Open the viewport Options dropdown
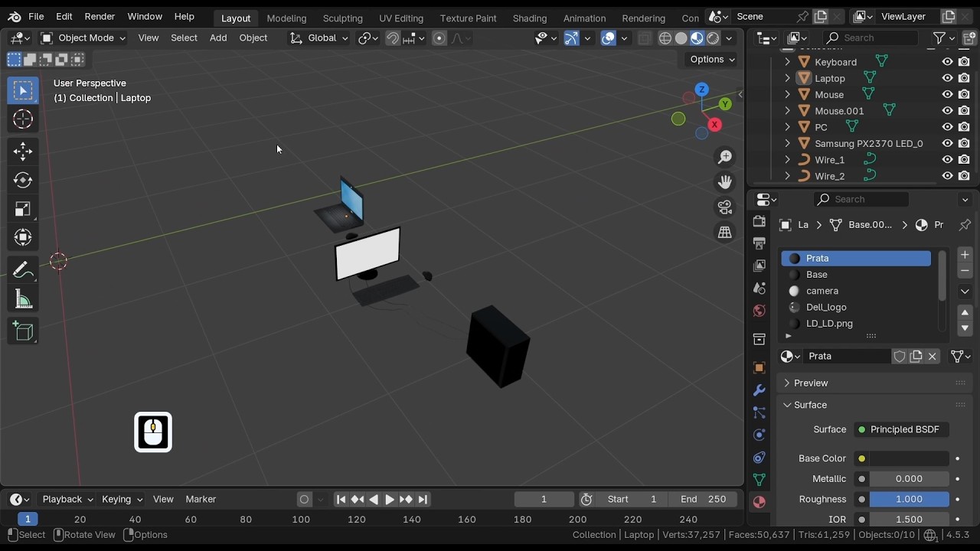 (712, 60)
